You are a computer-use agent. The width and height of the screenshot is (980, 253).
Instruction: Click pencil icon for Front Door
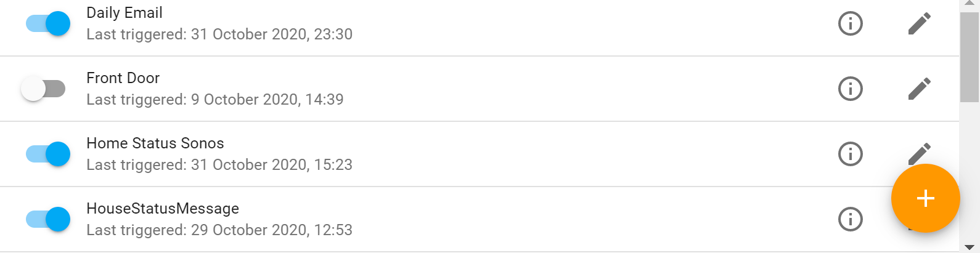(x=919, y=89)
